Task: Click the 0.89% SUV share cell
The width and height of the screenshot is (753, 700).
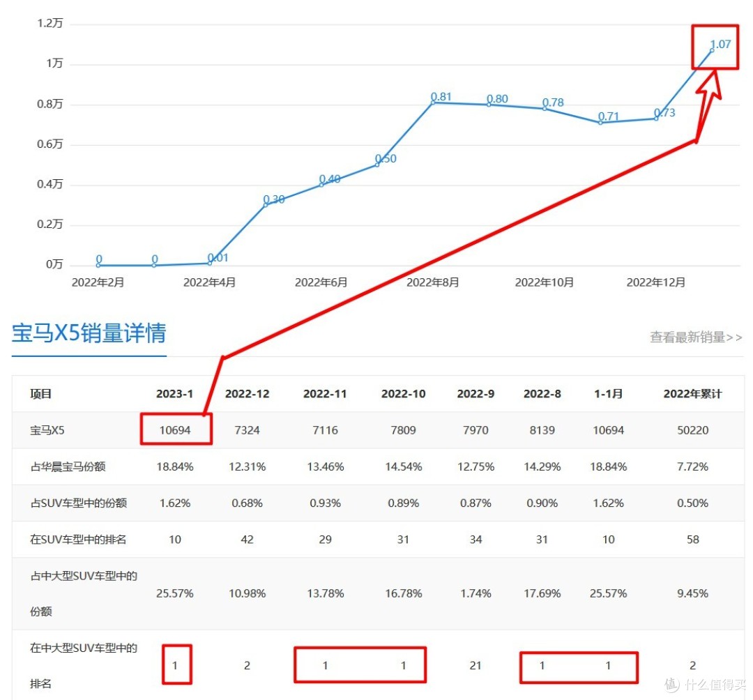Action: (x=404, y=503)
